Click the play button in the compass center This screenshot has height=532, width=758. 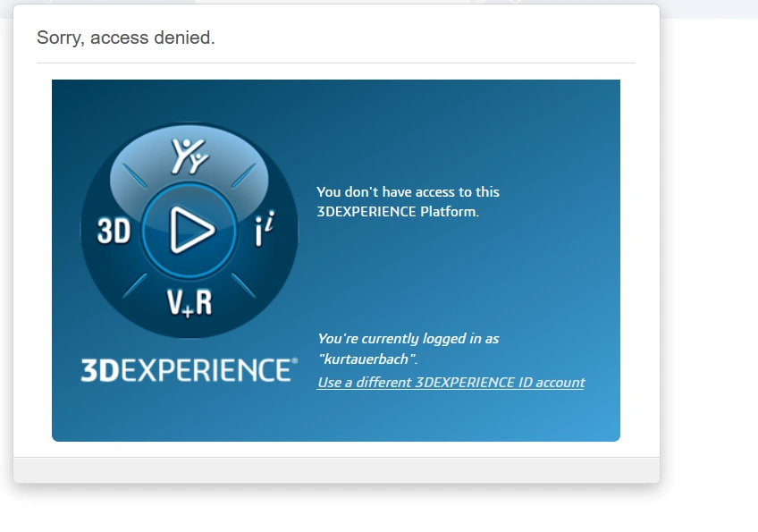click(189, 230)
